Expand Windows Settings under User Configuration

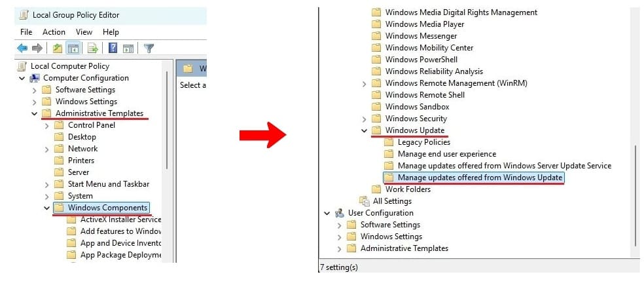(x=339, y=237)
